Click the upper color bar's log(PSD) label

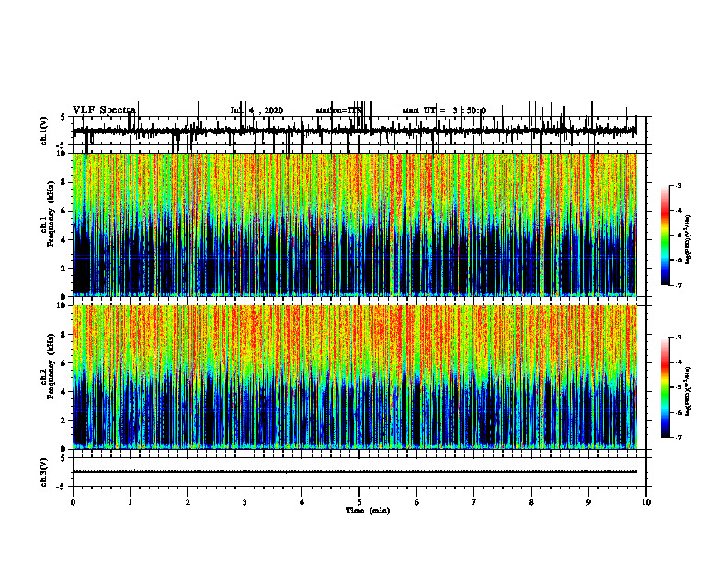(688, 239)
